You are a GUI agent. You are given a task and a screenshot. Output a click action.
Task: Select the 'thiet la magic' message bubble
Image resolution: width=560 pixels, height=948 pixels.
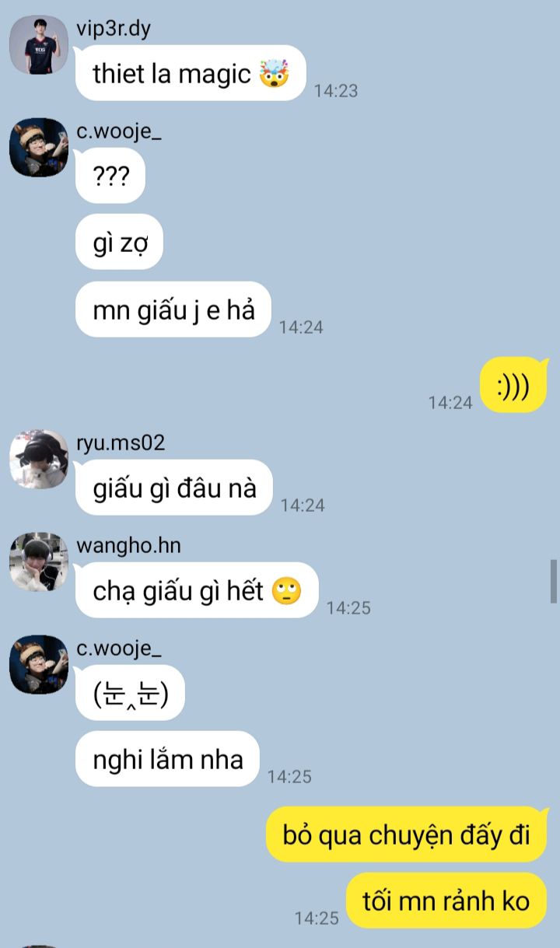(191, 73)
